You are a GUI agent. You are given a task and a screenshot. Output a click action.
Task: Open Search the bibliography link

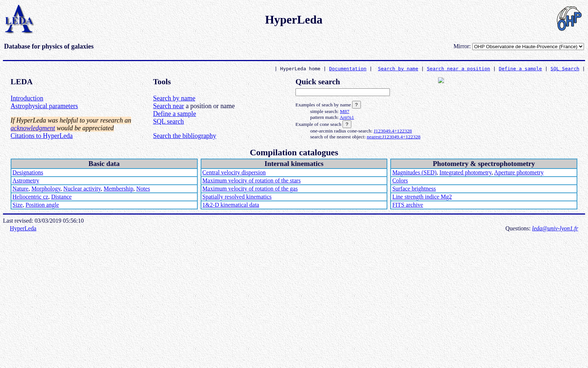click(184, 136)
